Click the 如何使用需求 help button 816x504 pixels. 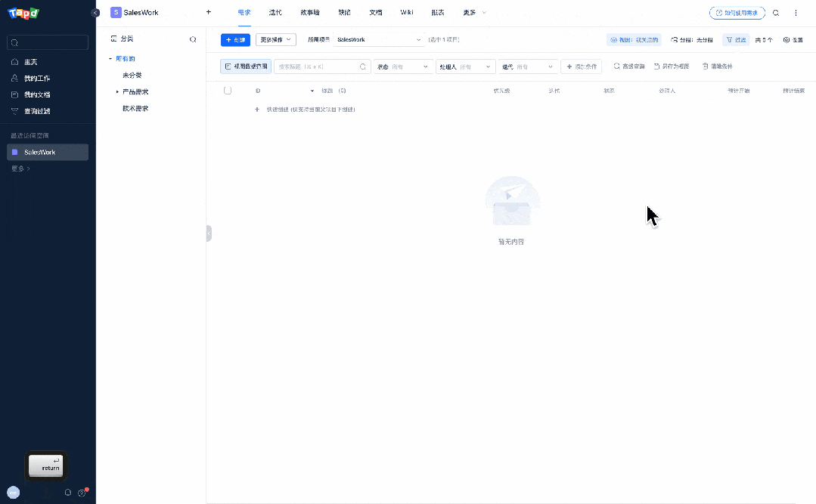coord(737,13)
